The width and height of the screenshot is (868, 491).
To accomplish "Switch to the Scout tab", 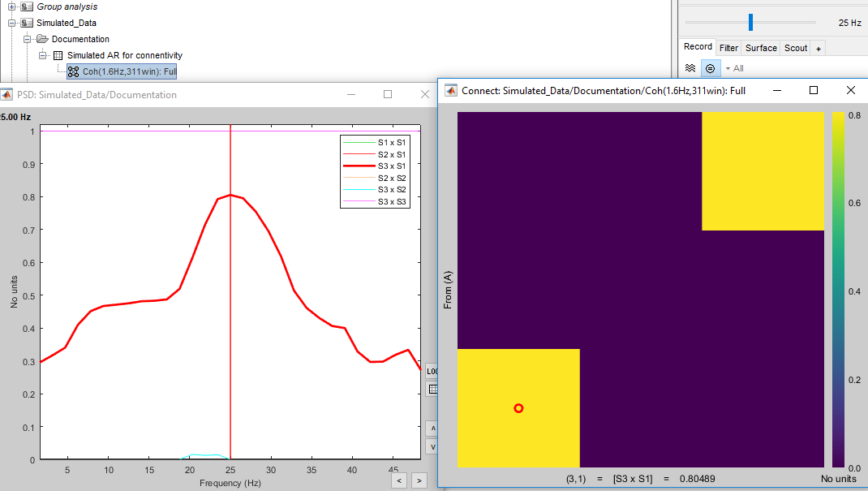I will tap(795, 48).
